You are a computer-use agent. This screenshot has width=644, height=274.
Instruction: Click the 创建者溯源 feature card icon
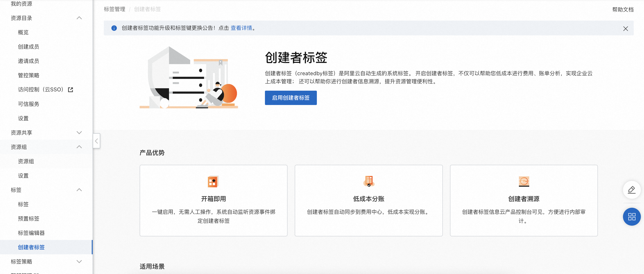pyautogui.click(x=524, y=181)
